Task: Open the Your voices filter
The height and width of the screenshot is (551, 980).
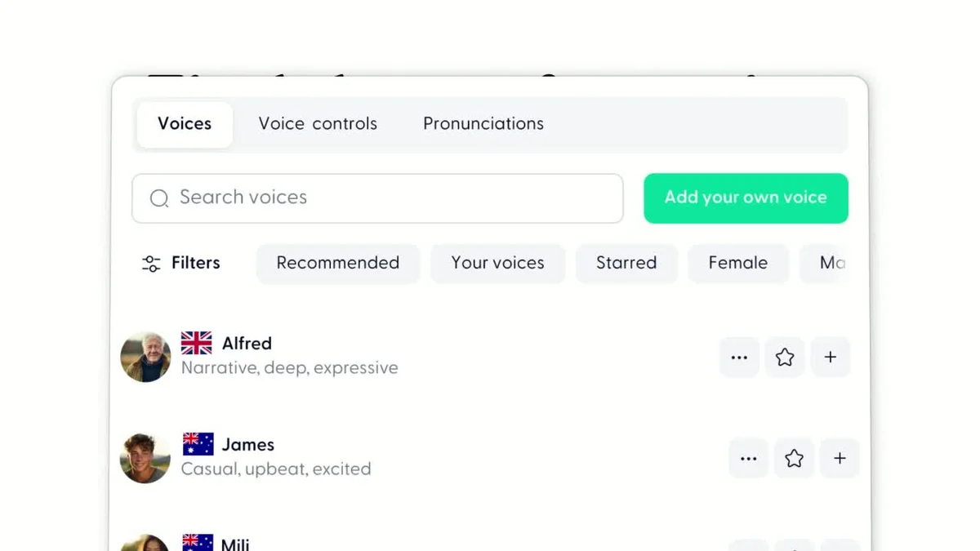Action: click(497, 263)
